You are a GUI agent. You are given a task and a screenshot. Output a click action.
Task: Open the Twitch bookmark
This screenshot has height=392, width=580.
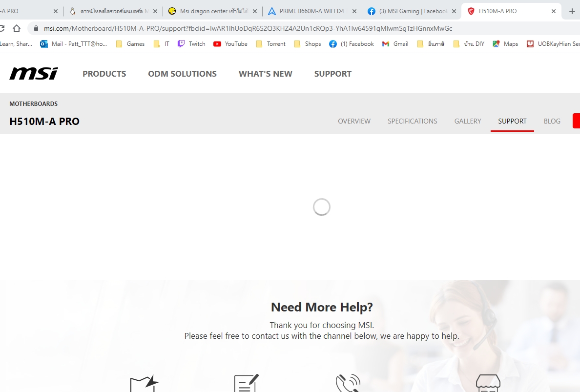point(191,43)
